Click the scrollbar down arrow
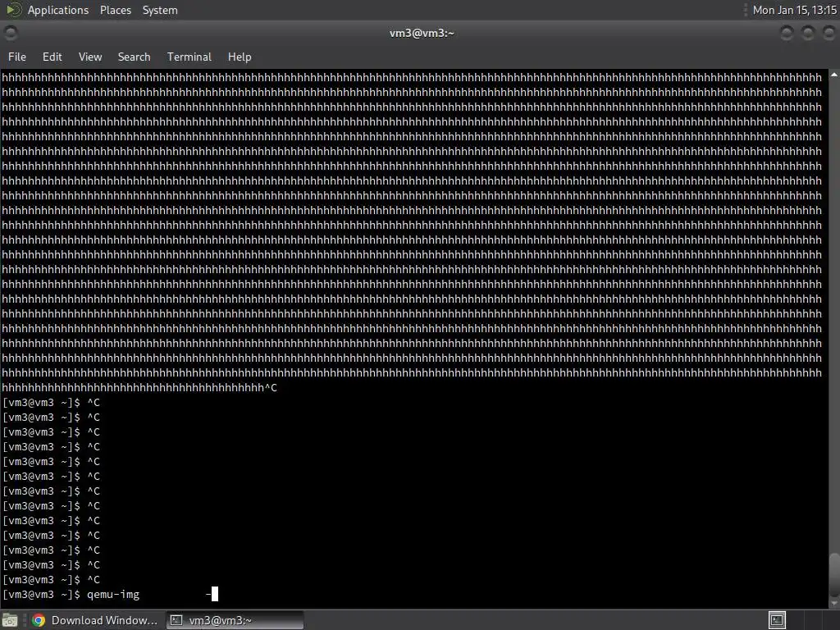The image size is (840, 630). point(834,603)
